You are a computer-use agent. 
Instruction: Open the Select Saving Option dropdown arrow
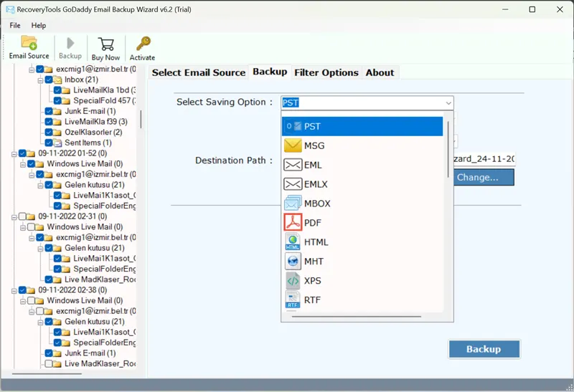click(x=448, y=102)
